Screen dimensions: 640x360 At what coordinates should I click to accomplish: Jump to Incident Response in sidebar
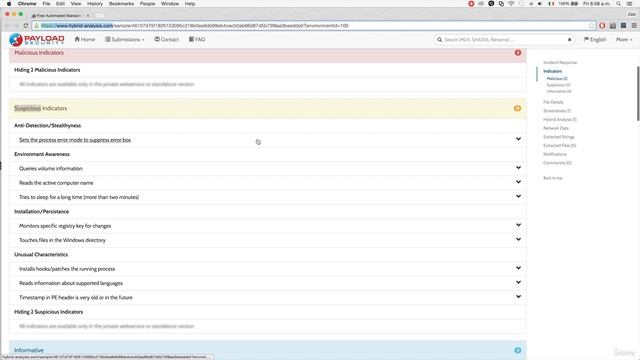[560, 62]
